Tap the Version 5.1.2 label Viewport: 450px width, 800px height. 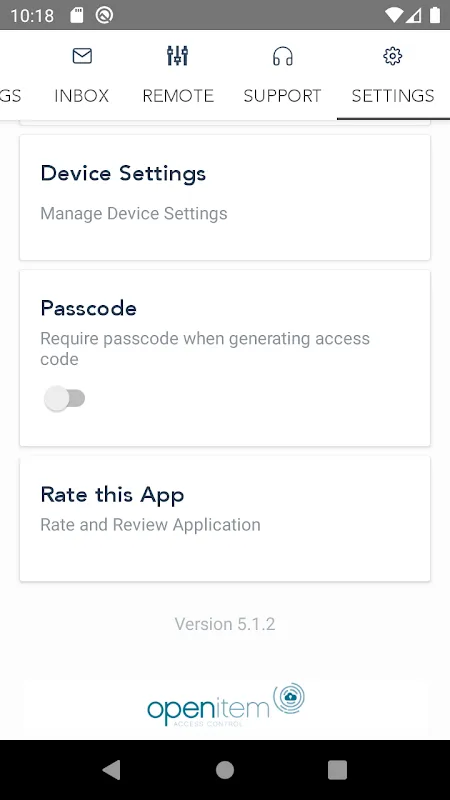pyautogui.click(x=225, y=624)
